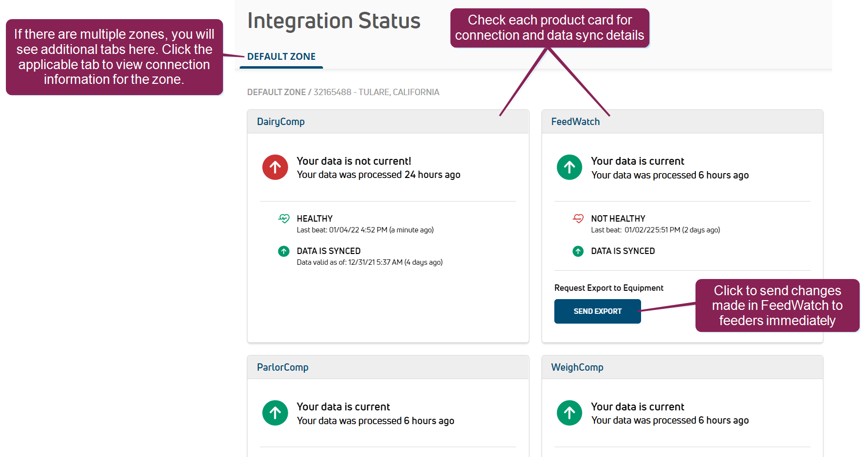Click FeedWatch's "Last beat" timestamp text
This screenshot has width=868, height=457.
655,230
